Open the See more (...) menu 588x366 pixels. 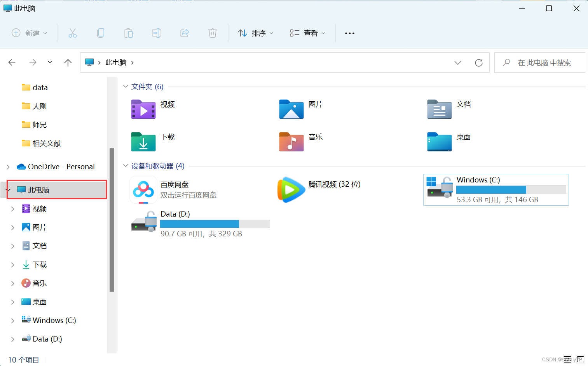[349, 33]
